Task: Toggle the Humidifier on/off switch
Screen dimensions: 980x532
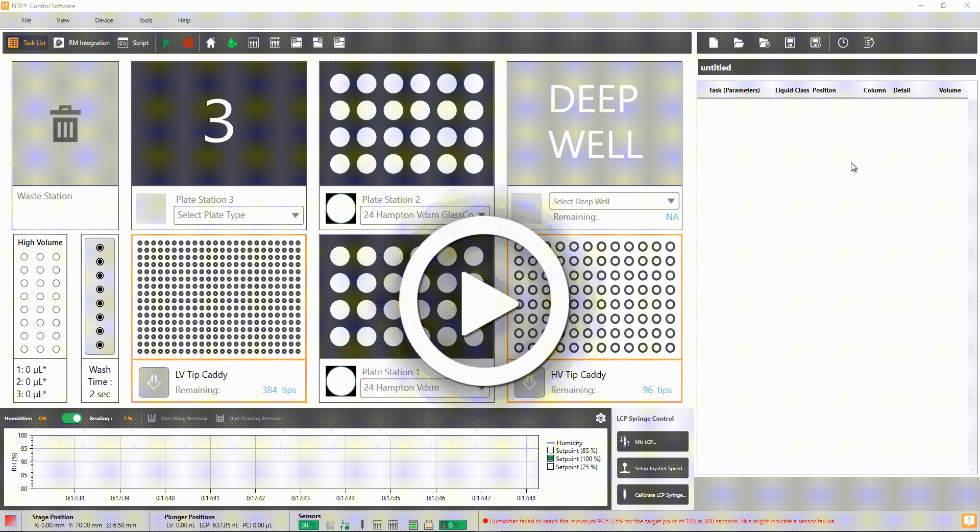Action: 71,418
